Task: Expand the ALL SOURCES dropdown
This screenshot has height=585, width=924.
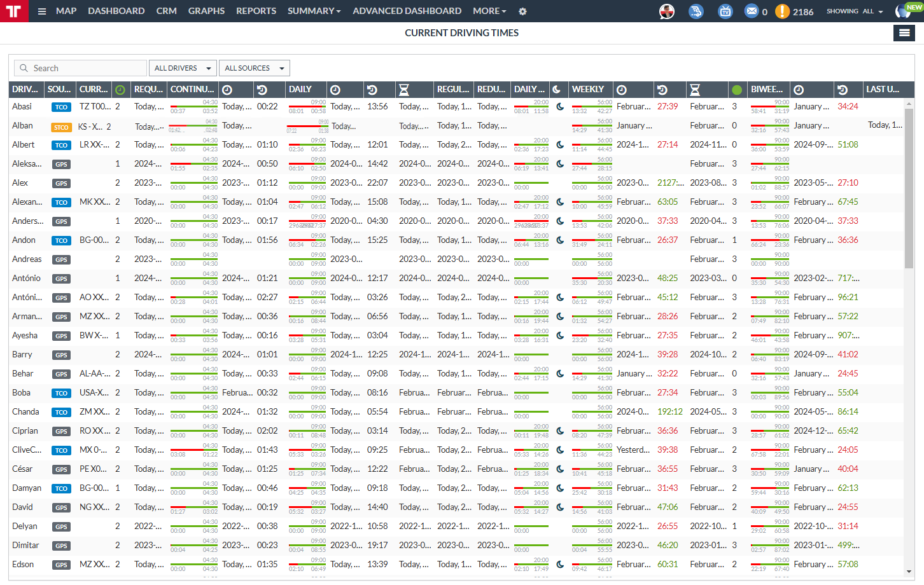Action: coord(254,68)
